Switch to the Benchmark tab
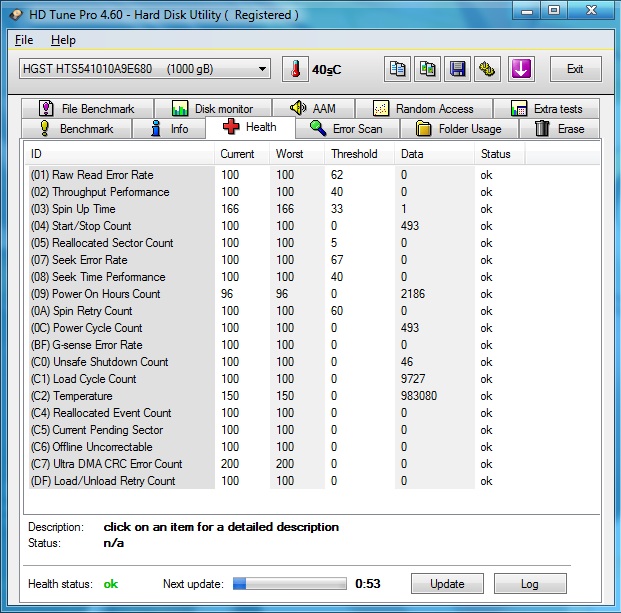This screenshot has width=621, height=613. coord(76,129)
